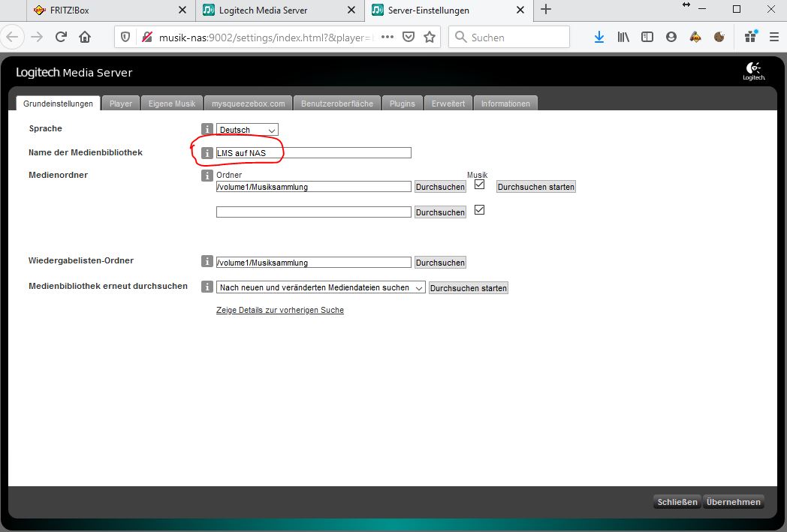787x532 pixels.
Task: Click the browser forward arrow
Action: 37,37
